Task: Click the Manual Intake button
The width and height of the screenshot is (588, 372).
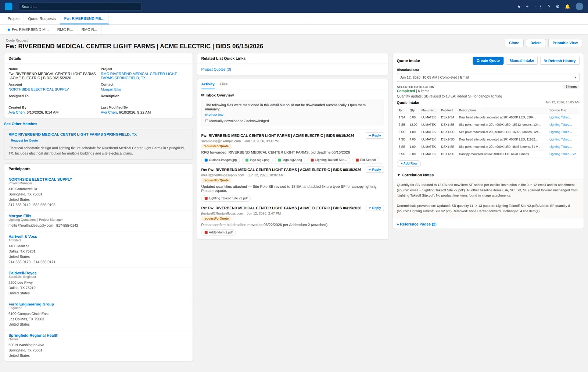Action: point(522,61)
